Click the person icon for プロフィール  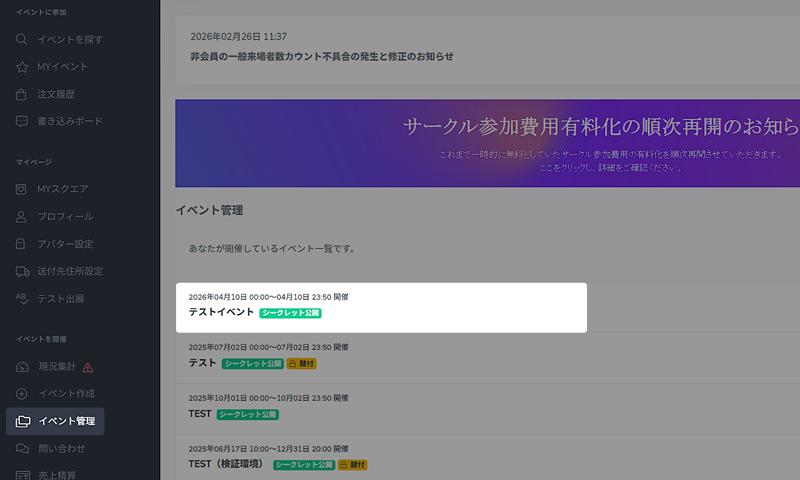click(22, 216)
